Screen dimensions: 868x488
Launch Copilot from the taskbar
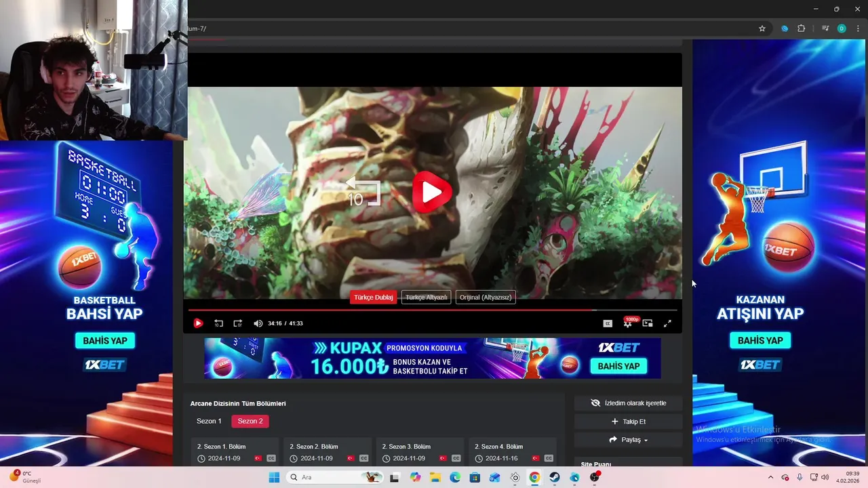415,477
